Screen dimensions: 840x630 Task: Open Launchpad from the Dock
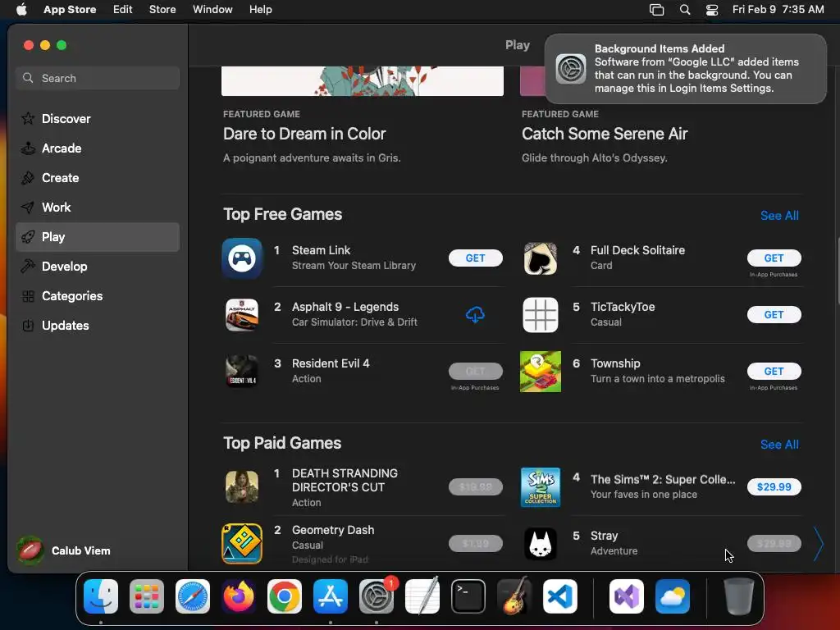[147, 596]
